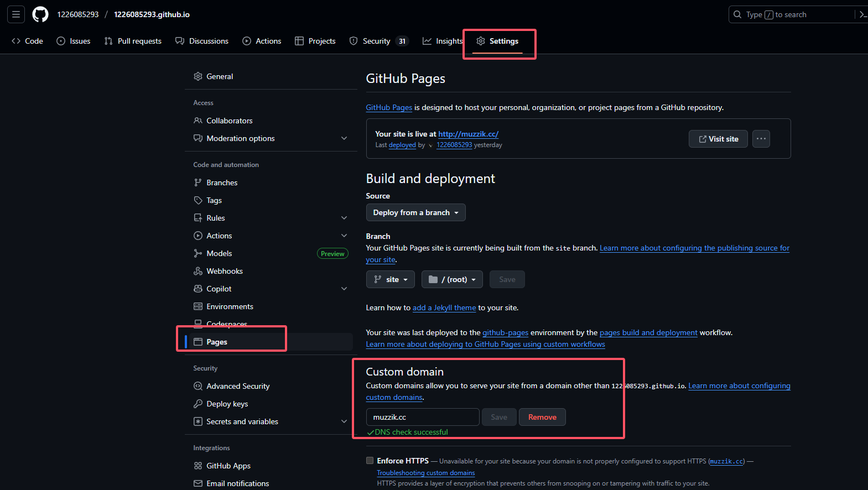
Task: Open Troubleshooting custom domains link
Action: pos(426,473)
